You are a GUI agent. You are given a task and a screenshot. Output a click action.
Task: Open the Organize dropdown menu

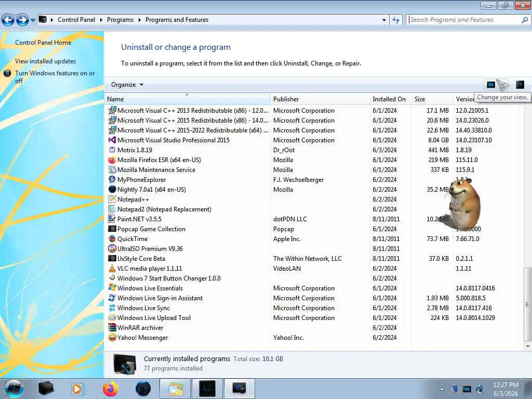(x=127, y=85)
